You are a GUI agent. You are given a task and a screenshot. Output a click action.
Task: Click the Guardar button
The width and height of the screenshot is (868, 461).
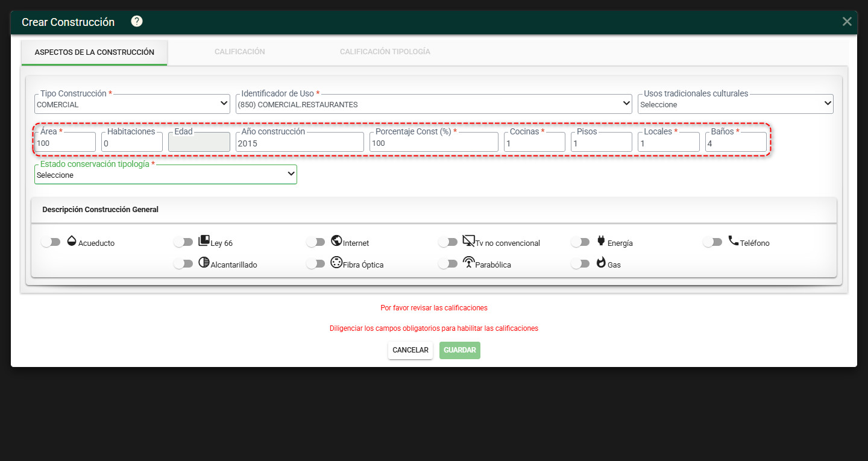pyautogui.click(x=460, y=350)
